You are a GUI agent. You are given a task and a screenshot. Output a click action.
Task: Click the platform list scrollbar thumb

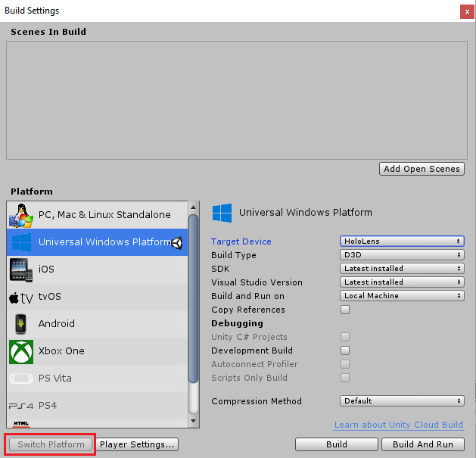tap(193, 298)
